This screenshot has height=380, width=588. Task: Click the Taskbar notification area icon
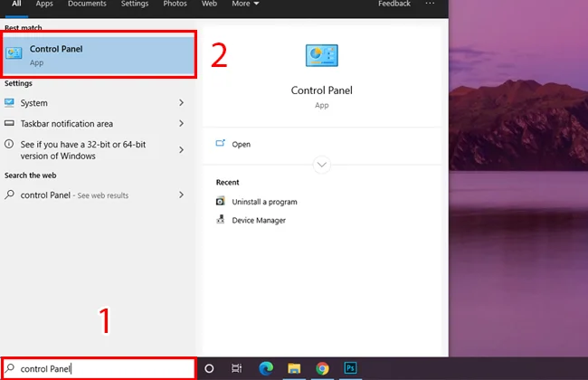coord(9,123)
